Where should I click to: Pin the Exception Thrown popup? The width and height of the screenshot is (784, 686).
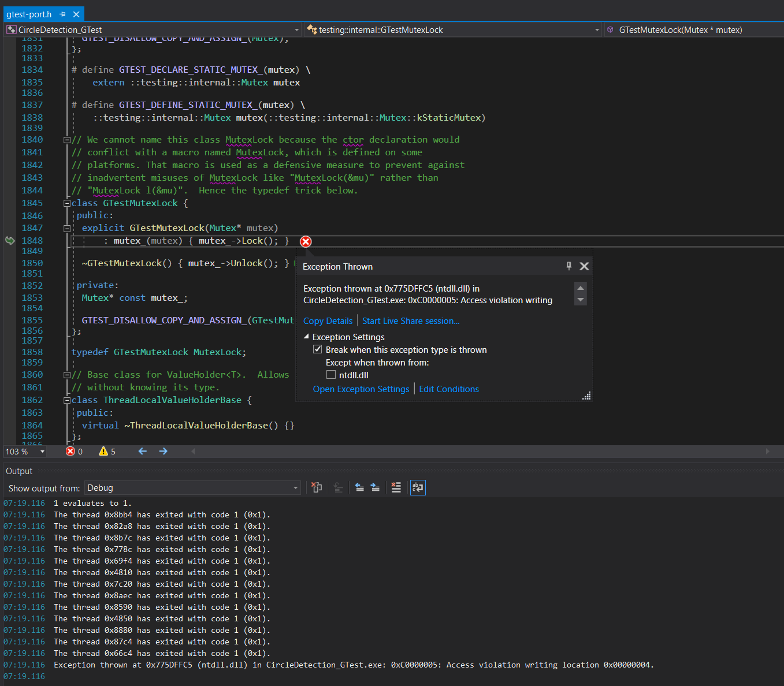point(569,266)
